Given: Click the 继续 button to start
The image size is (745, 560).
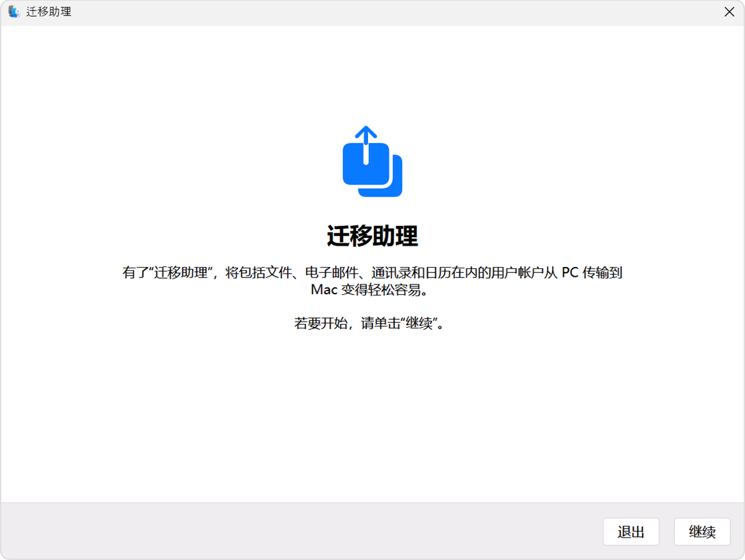Looking at the screenshot, I should click(x=702, y=532).
